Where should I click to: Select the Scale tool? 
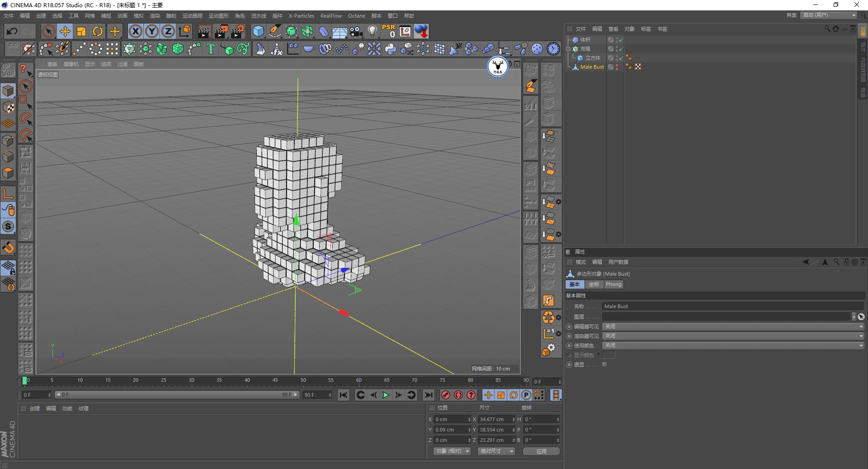click(x=81, y=31)
